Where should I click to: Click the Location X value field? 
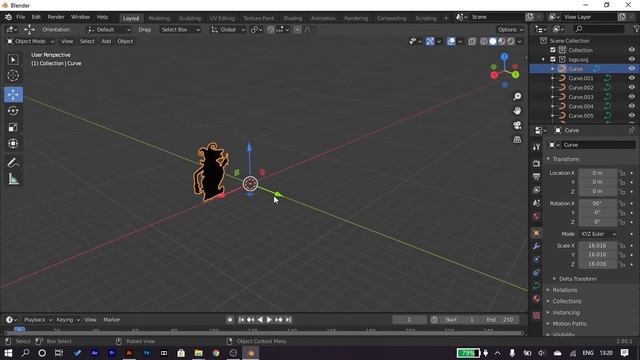[x=598, y=173]
